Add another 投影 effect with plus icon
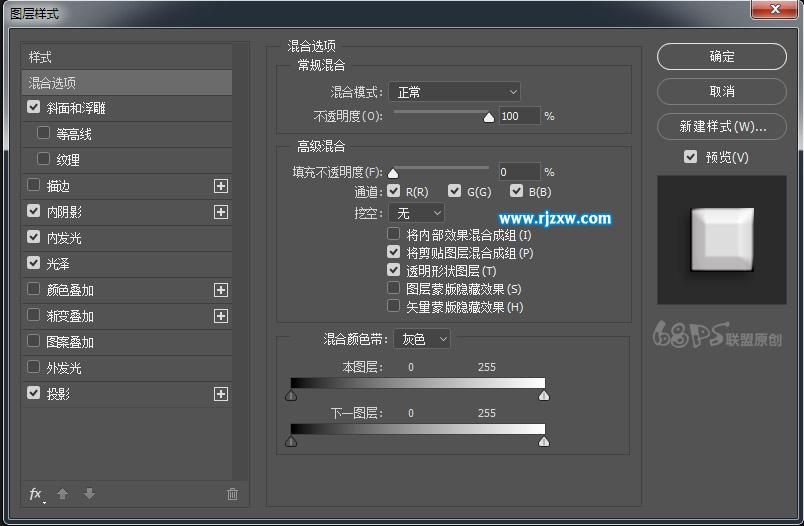This screenshot has width=804, height=526. click(x=221, y=394)
